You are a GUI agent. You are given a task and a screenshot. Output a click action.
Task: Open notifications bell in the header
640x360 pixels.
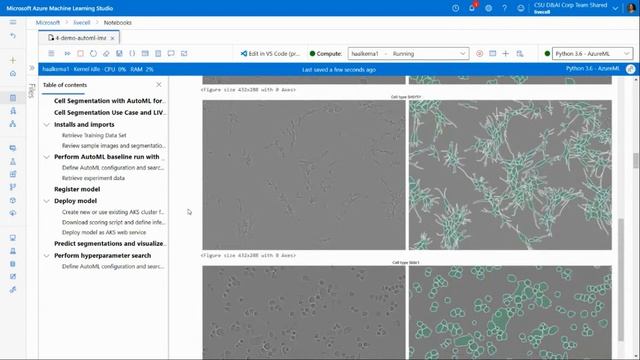pyautogui.click(x=472, y=8)
